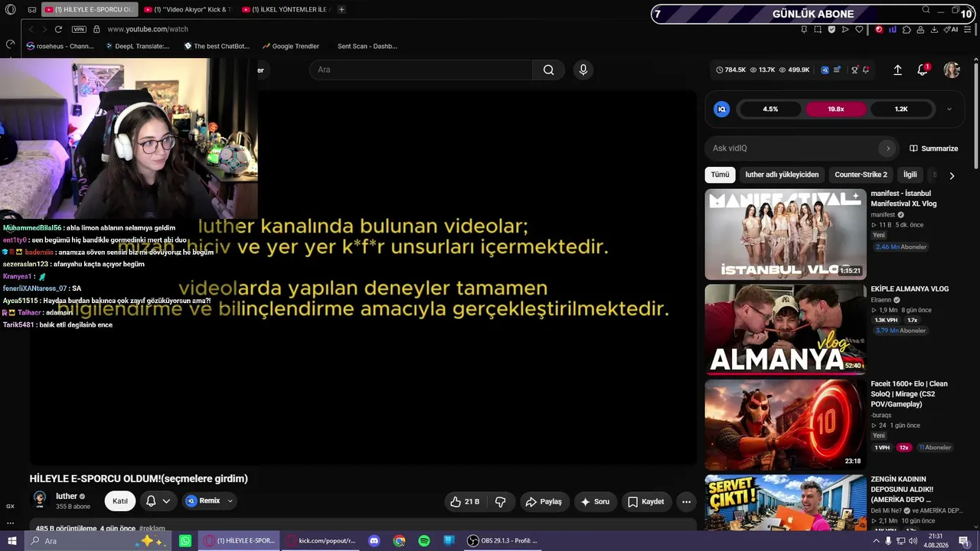Select the İlgili filter chip
Image resolution: width=980 pixels, height=551 pixels.
(x=910, y=174)
